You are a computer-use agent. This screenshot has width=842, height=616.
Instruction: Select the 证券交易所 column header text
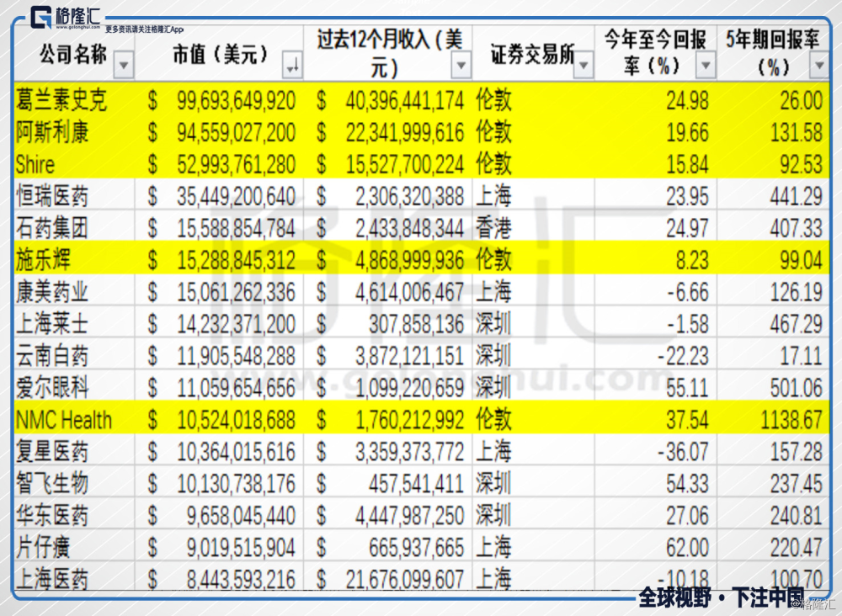532,54
